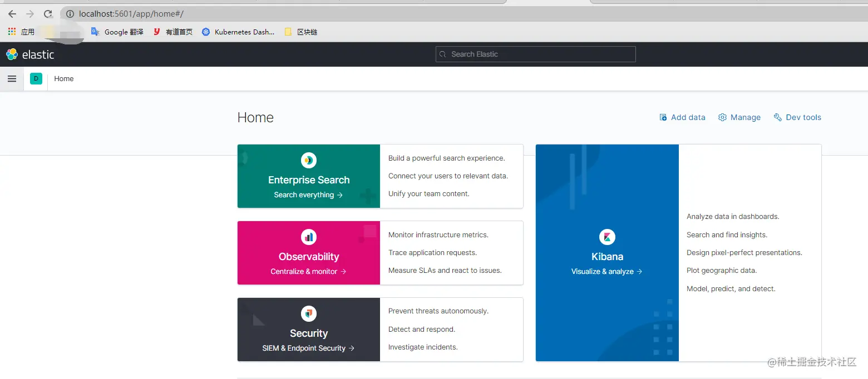The image size is (868, 379).
Task: Click Visualize & analyze in Kibana card
Action: coord(607,272)
